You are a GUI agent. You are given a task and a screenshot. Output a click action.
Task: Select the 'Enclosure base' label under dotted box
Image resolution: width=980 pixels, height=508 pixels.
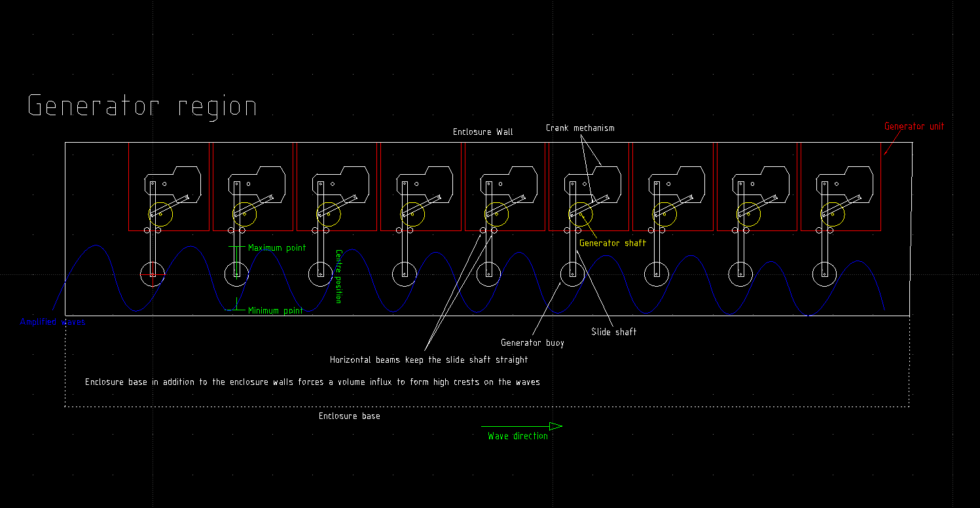(x=349, y=416)
